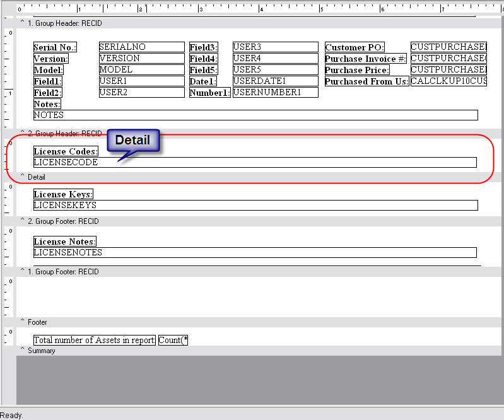Click the LICENSECODE field

(x=255, y=163)
